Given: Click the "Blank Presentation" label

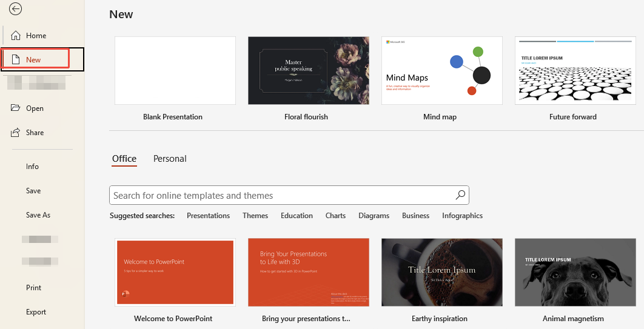Looking at the screenshot, I should click(172, 117).
